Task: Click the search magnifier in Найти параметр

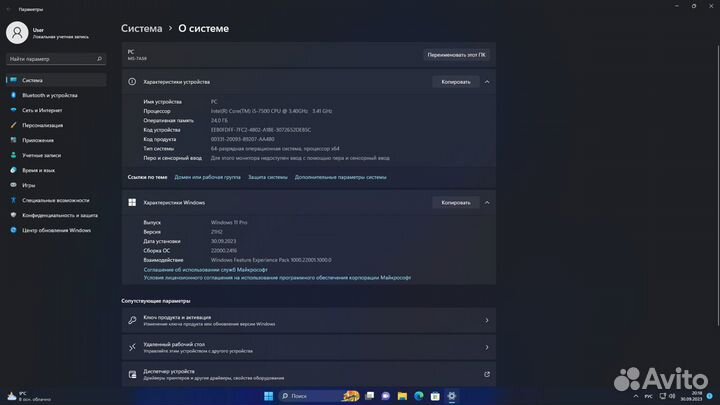Action: [x=99, y=59]
